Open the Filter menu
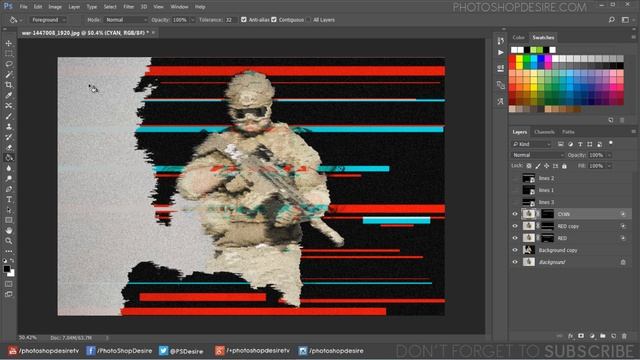The height and width of the screenshot is (360, 640). pos(128,7)
